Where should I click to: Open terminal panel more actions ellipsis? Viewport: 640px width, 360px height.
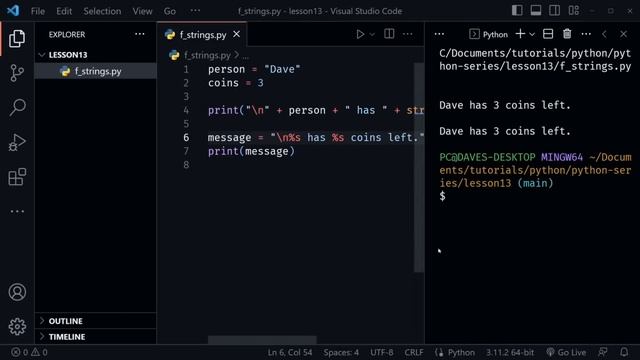pos(586,34)
